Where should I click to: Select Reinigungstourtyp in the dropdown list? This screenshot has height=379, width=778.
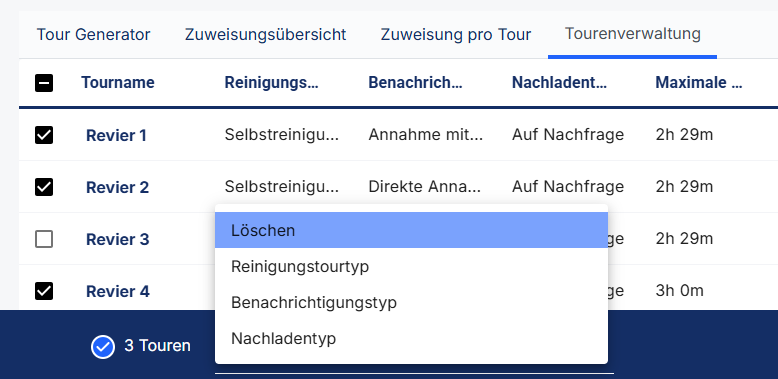coord(411,266)
